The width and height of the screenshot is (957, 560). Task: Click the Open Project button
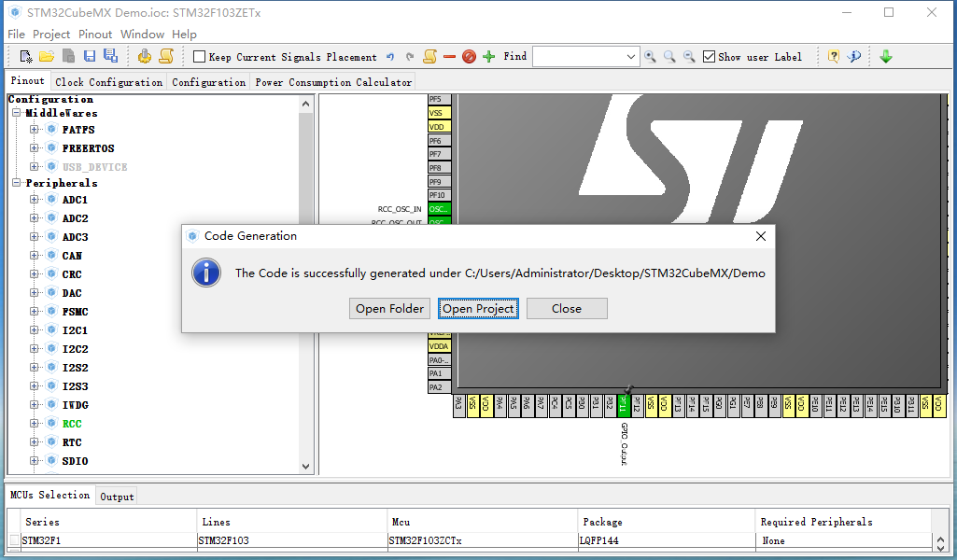click(478, 309)
